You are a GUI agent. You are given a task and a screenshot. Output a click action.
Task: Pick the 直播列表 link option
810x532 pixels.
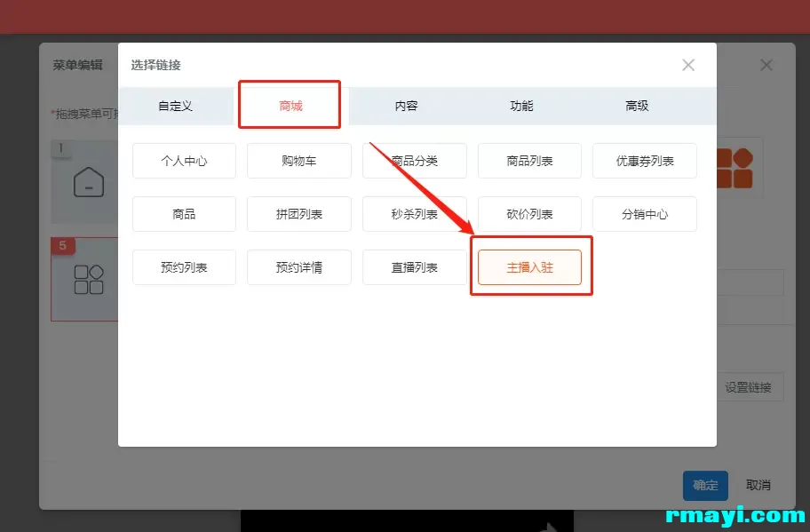coord(414,267)
